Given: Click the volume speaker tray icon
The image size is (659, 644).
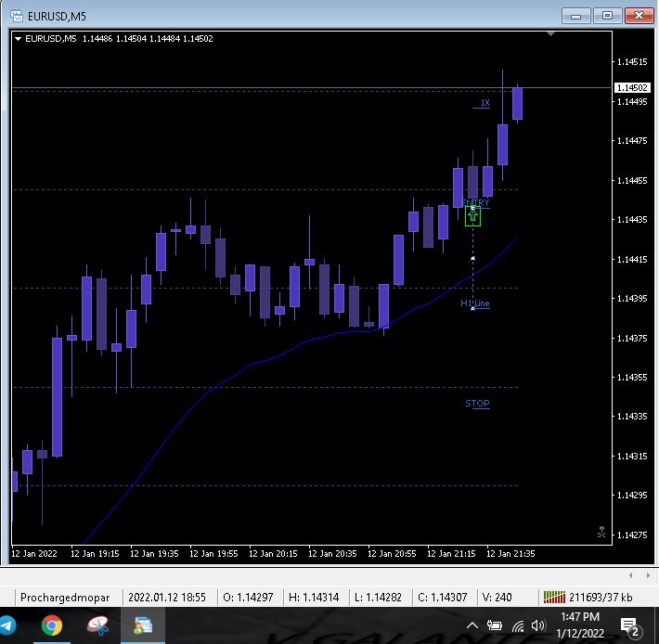Looking at the screenshot, I should (x=537, y=626).
